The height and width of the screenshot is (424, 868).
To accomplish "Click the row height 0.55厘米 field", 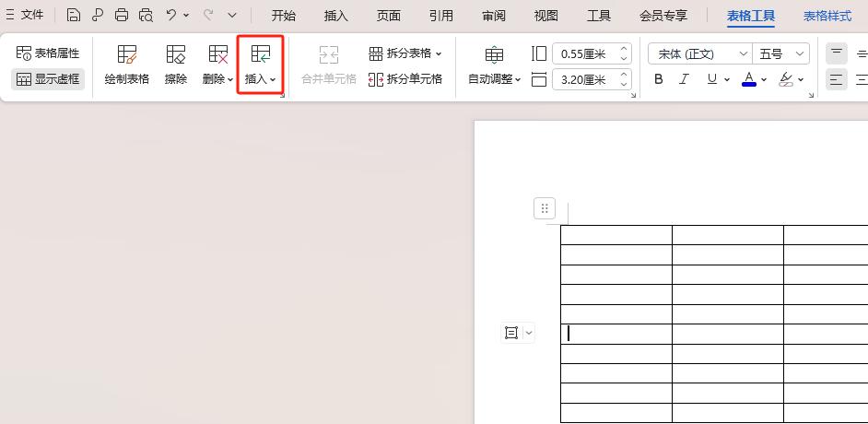I will pyautogui.click(x=582, y=53).
